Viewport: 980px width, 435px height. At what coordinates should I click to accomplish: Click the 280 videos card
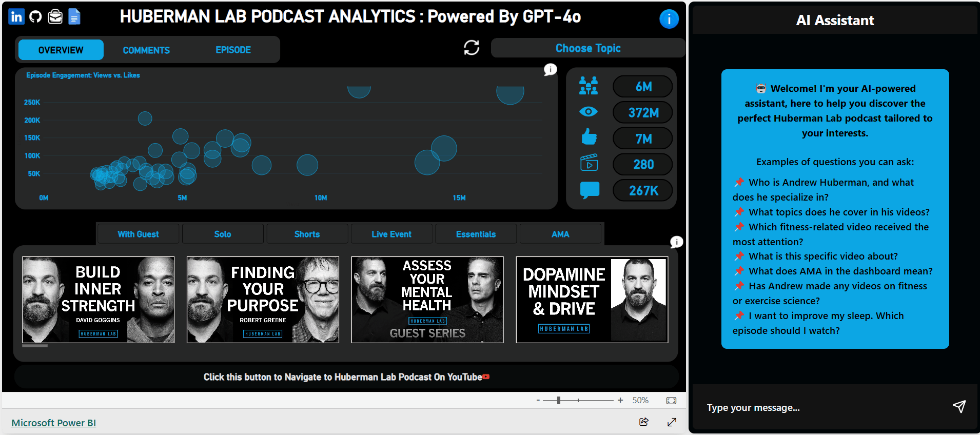(x=643, y=164)
